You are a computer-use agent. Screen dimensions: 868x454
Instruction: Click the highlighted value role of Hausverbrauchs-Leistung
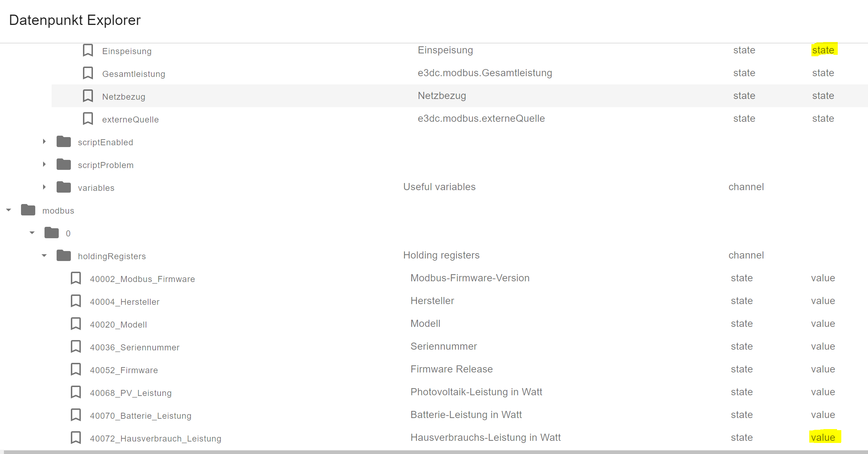pyautogui.click(x=823, y=437)
